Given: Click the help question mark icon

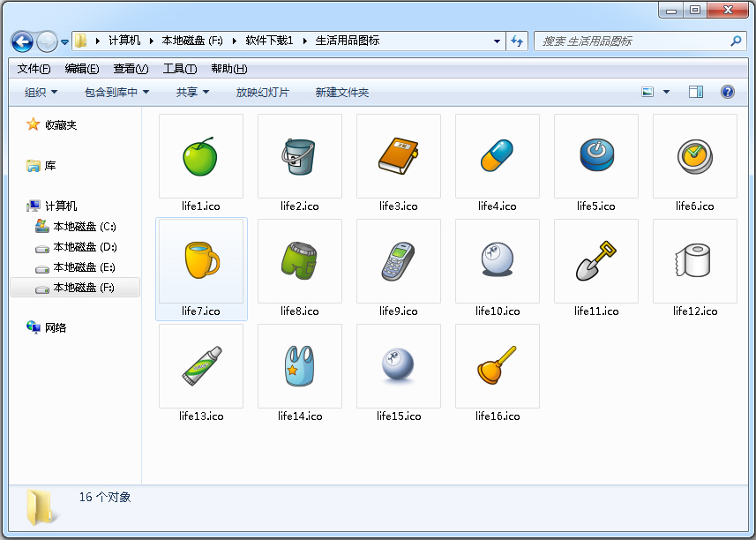Looking at the screenshot, I should click(728, 92).
